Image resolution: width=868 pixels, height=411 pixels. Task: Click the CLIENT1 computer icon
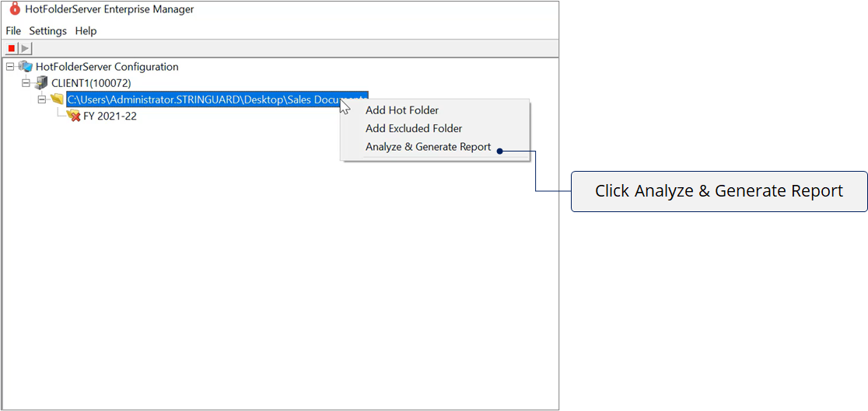[41, 83]
